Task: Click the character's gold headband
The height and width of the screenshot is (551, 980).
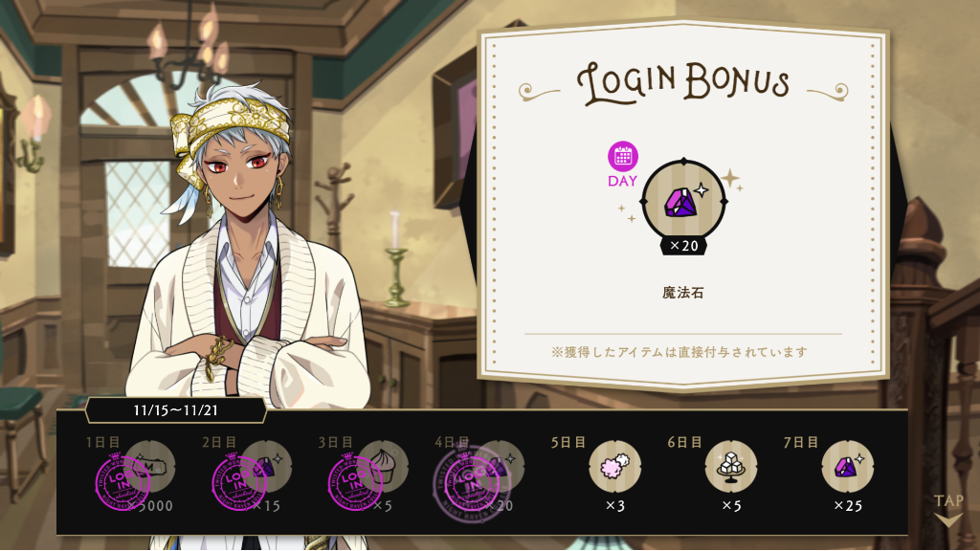Action: click(230, 131)
